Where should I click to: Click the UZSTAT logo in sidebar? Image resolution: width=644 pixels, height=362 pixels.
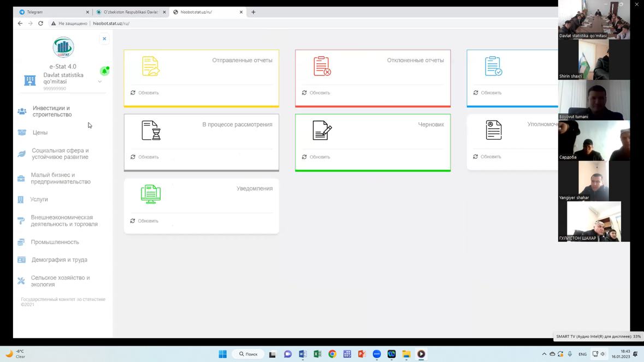[63, 48]
